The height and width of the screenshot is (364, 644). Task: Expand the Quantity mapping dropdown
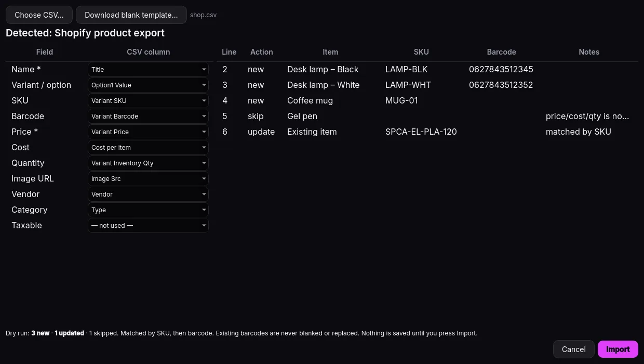tap(148, 163)
